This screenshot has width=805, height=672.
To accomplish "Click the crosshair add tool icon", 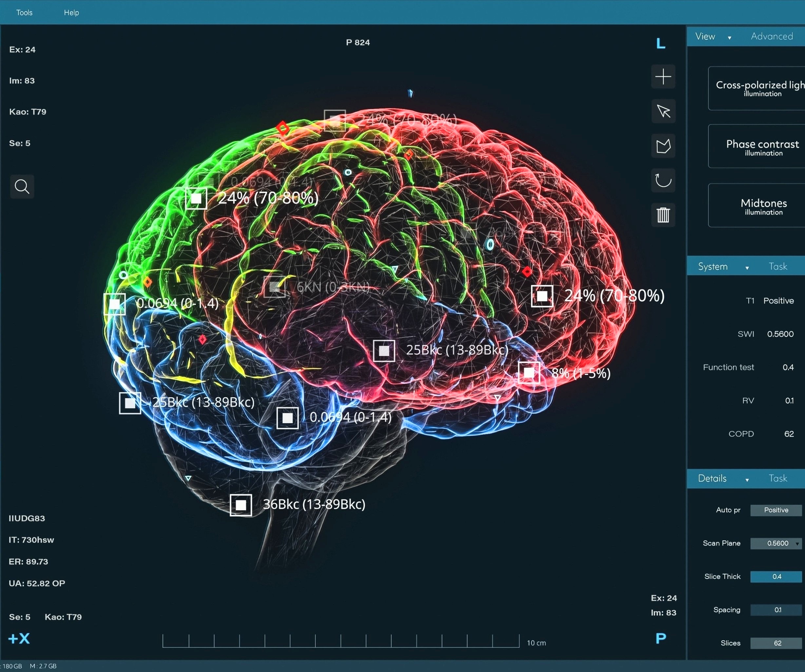I will tap(663, 77).
